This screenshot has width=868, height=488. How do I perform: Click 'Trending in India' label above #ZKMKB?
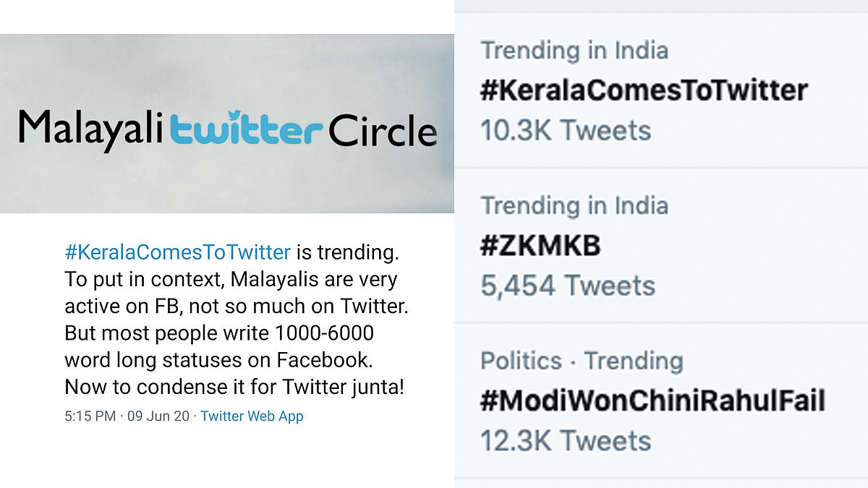(x=574, y=206)
